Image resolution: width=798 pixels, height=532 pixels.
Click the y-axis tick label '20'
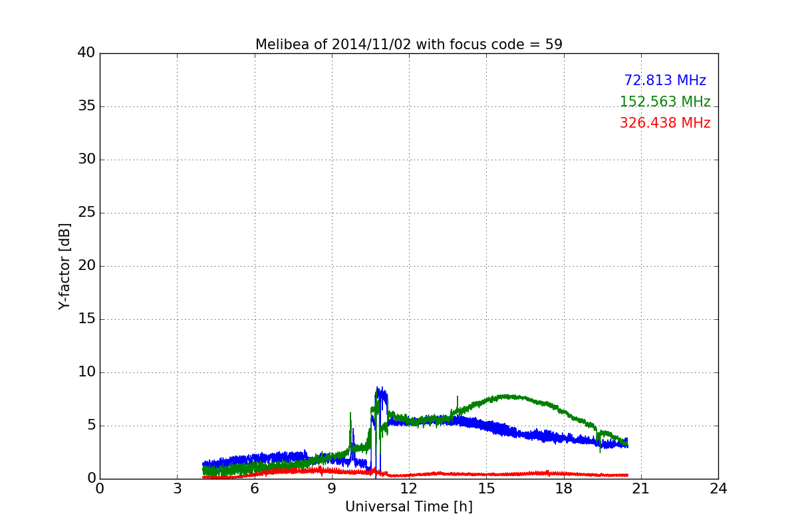pyautogui.click(x=86, y=266)
